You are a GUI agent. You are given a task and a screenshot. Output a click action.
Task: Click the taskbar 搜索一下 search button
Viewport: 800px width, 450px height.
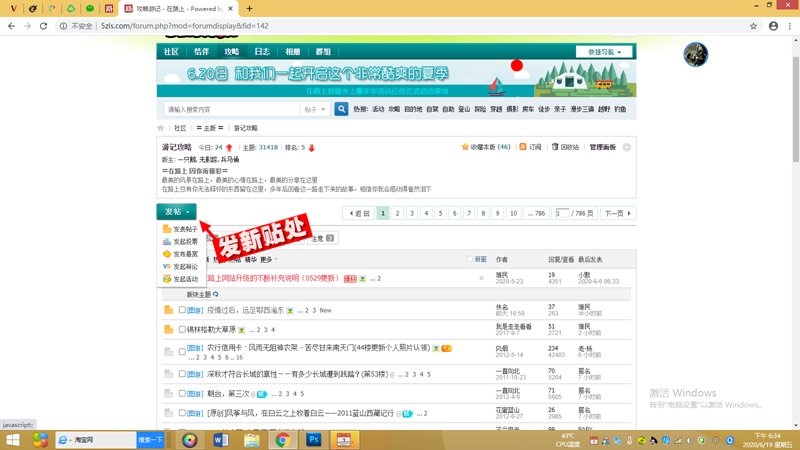150,440
